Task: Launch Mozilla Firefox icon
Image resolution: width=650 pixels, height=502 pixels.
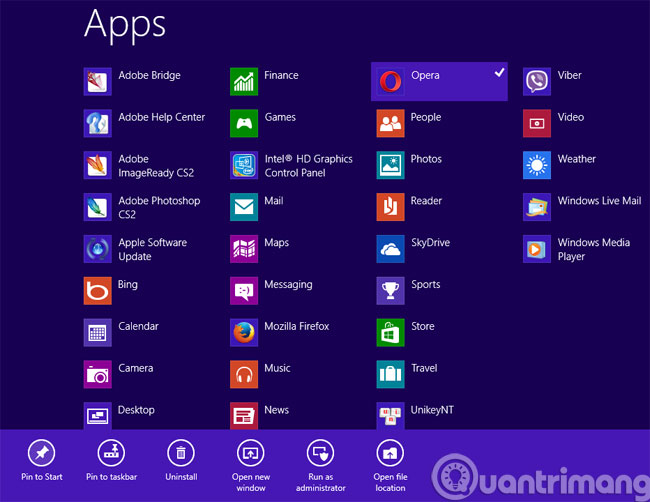Action: [x=244, y=332]
